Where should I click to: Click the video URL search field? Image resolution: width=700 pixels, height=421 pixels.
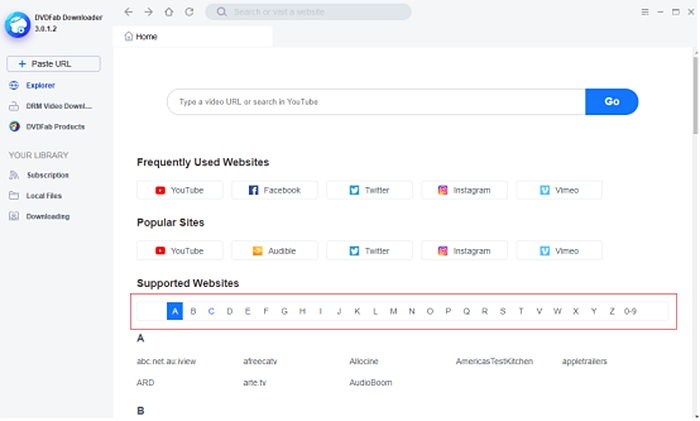[x=375, y=102]
